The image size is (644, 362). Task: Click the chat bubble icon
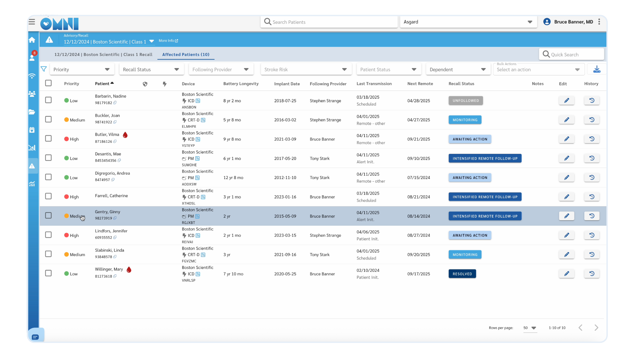(x=35, y=337)
